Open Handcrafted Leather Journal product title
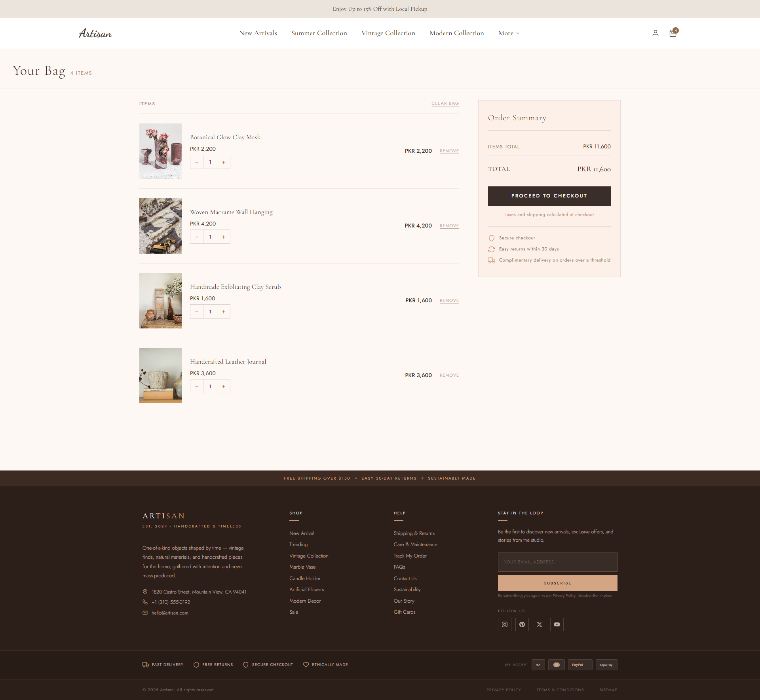This screenshot has width=760, height=700. pos(228,362)
